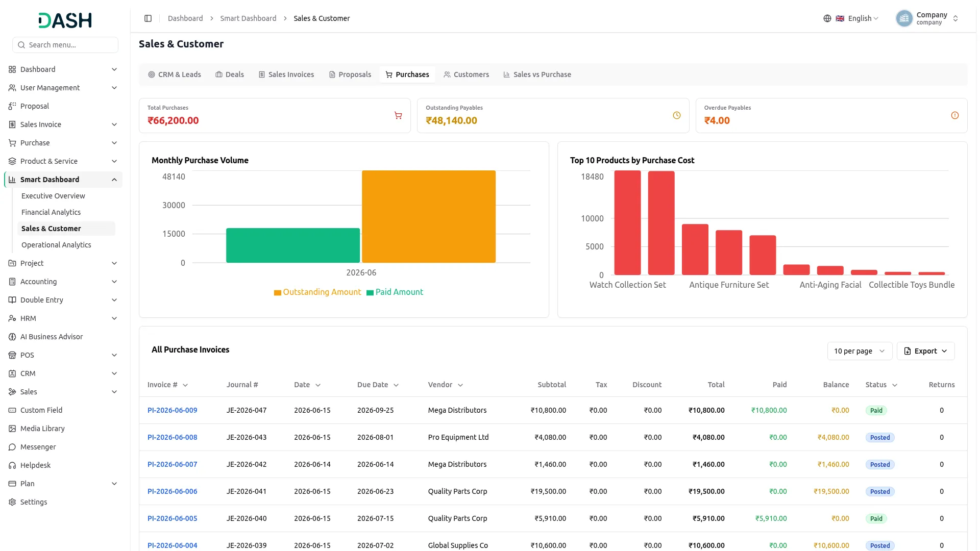This screenshot has height=551, width=980.
Task: Toggle Outstanding Amount legend swatch
Action: (278, 292)
